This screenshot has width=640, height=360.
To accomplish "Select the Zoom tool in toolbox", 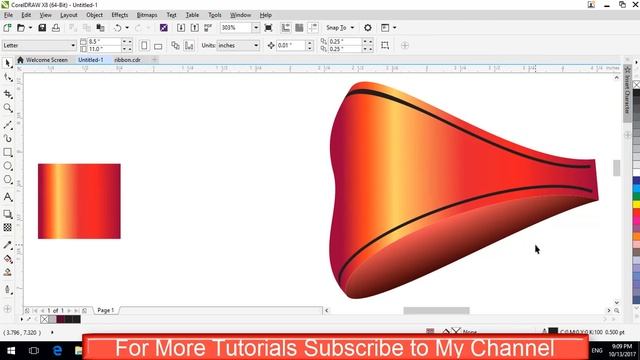I will pos(7,108).
